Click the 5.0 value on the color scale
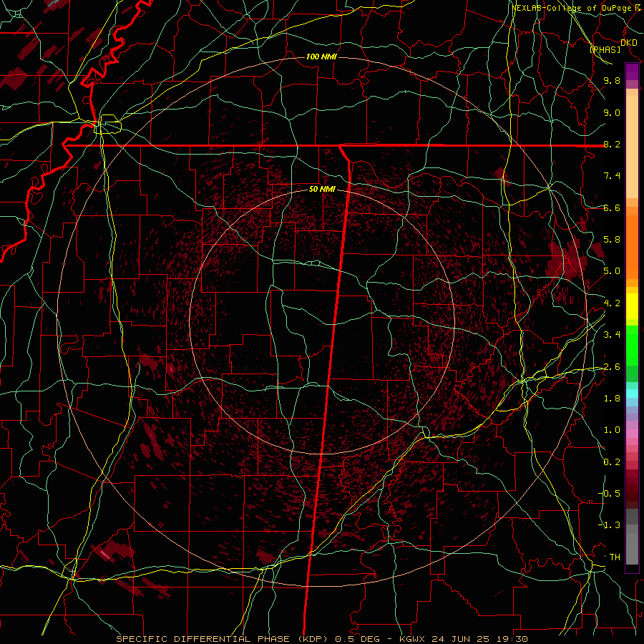The image size is (644, 644). pyautogui.click(x=612, y=271)
